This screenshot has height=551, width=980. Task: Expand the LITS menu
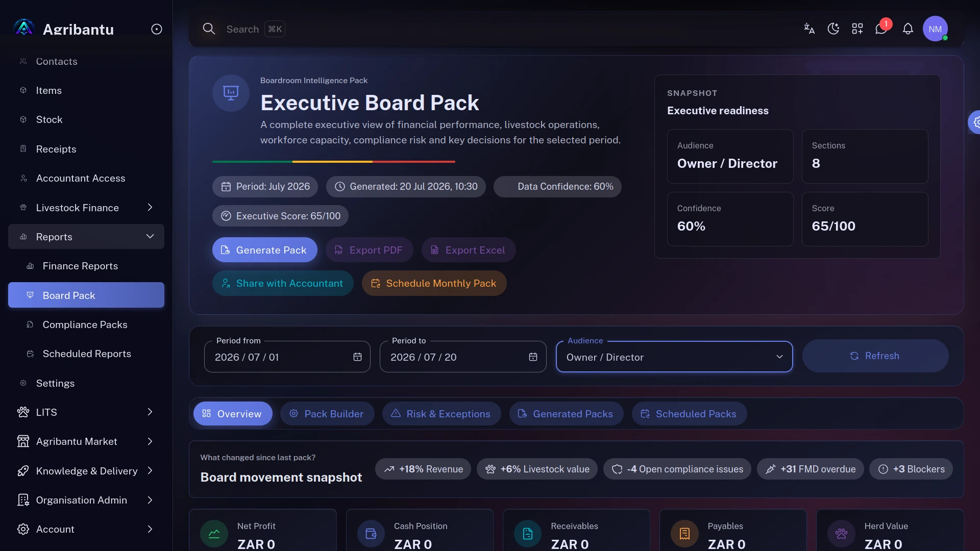tap(86, 412)
